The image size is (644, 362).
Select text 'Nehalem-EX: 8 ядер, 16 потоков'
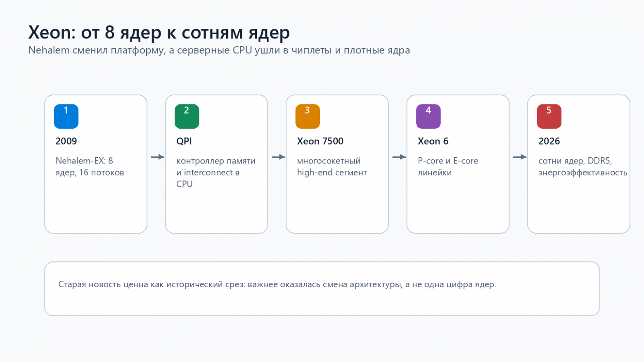pos(90,167)
